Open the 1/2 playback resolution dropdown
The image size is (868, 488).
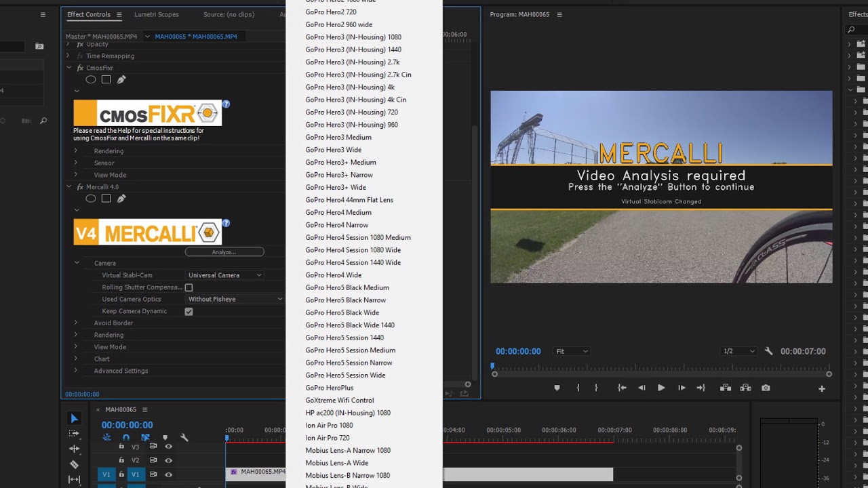[x=738, y=351]
